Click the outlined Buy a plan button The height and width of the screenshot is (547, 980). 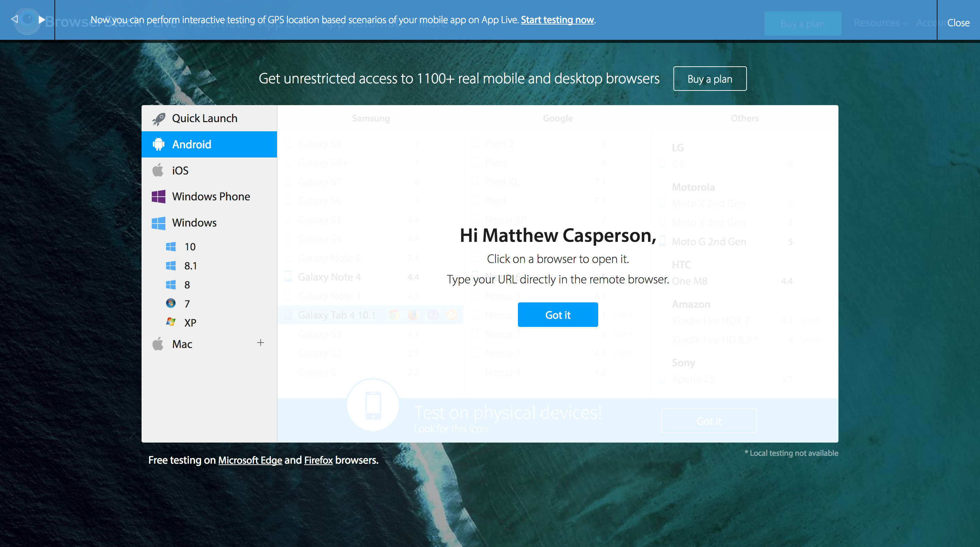709,79
